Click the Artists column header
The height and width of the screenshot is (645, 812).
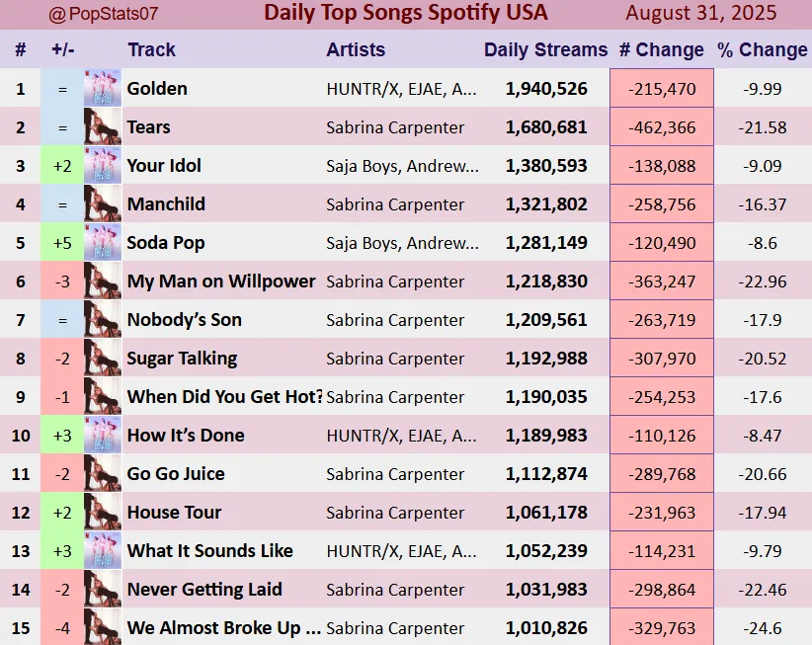pyautogui.click(x=356, y=49)
